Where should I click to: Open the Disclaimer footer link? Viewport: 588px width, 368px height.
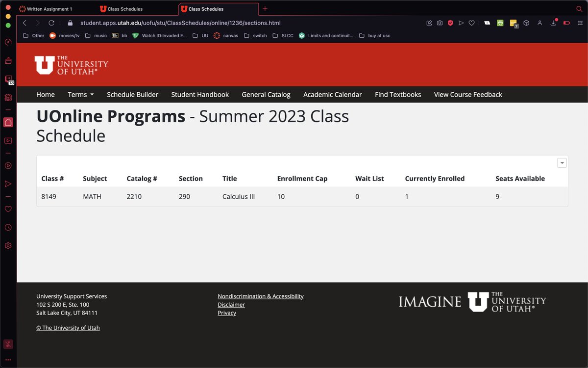[231, 305]
